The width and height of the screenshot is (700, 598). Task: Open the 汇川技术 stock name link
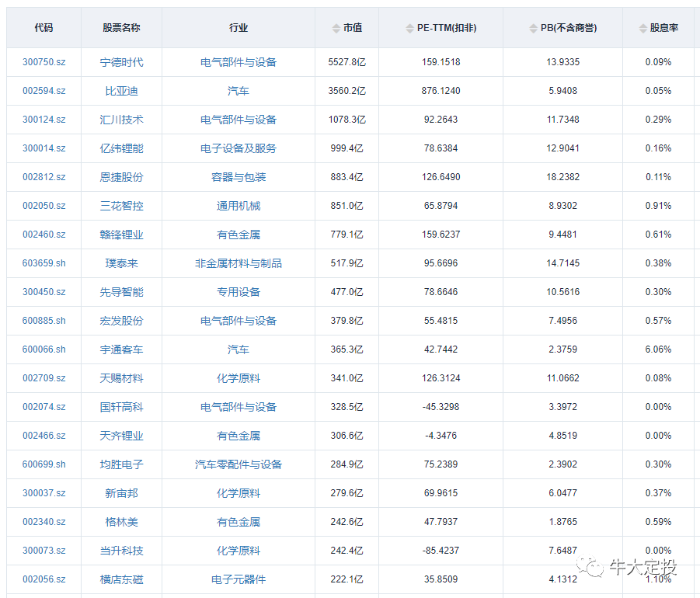[121, 120]
